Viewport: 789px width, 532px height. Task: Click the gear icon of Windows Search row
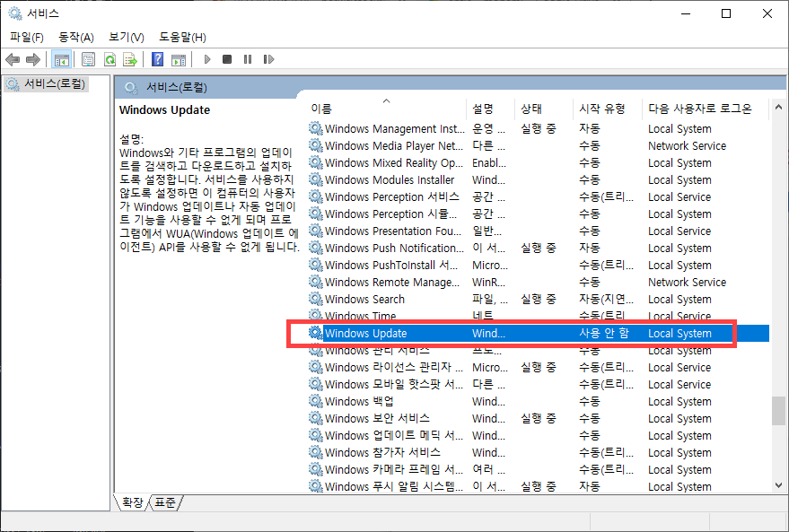click(315, 299)
